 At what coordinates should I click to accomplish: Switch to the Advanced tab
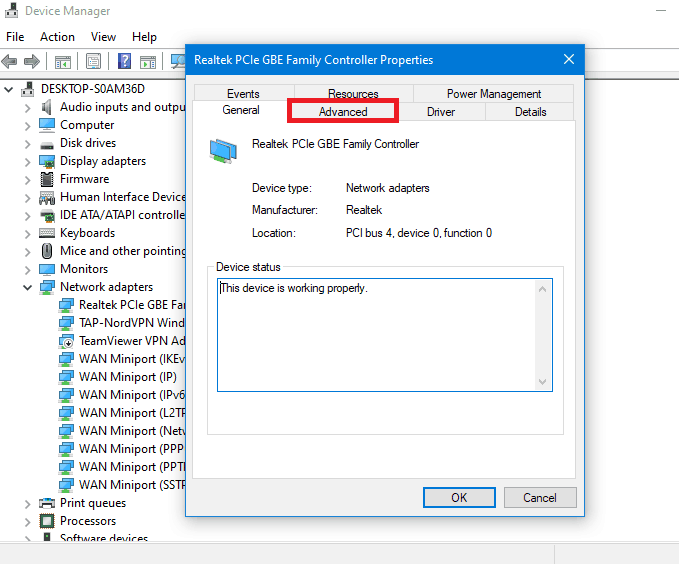tap(343, 112)
